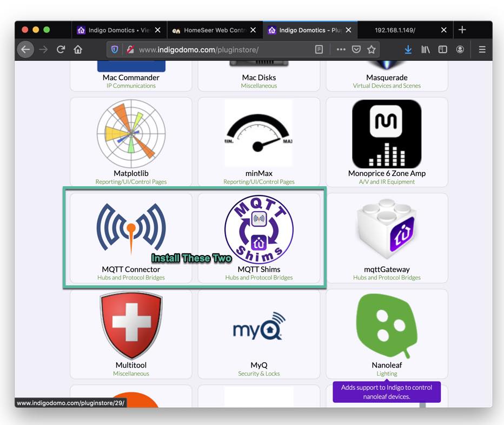Screen dimensions: 504x425
Task: Open the page actions three-dot menu
Action: 341,50
